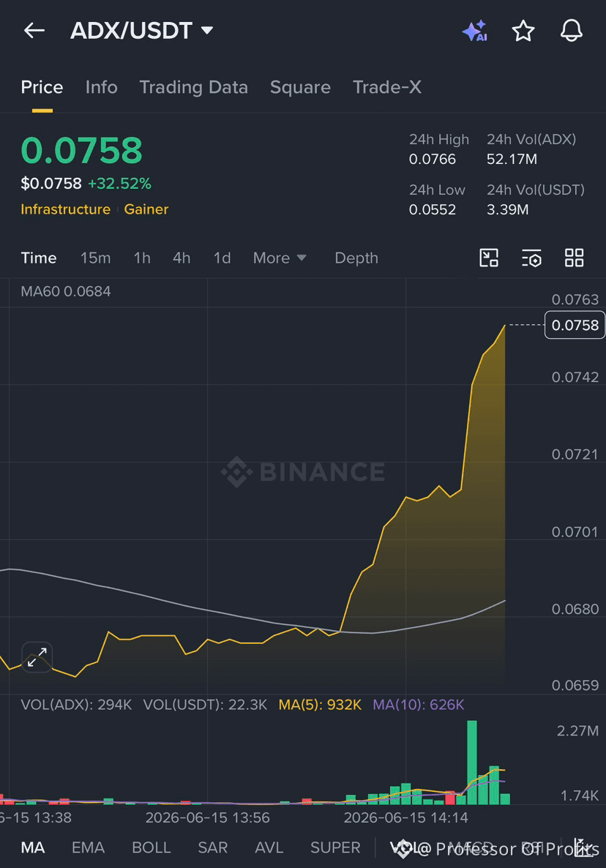Open the Square tab
Viewport: 606px width, 868px height.
click(x=300, y=88)
